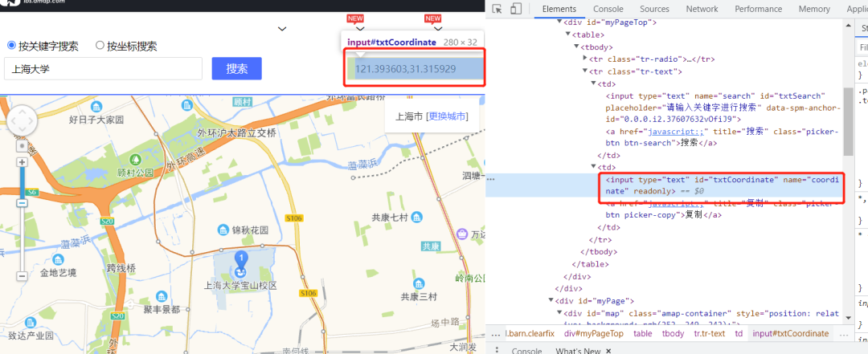Viewport: 868px width, 354px height.
Task: Click the S6 highway shield on map
Action: (31, 192)
